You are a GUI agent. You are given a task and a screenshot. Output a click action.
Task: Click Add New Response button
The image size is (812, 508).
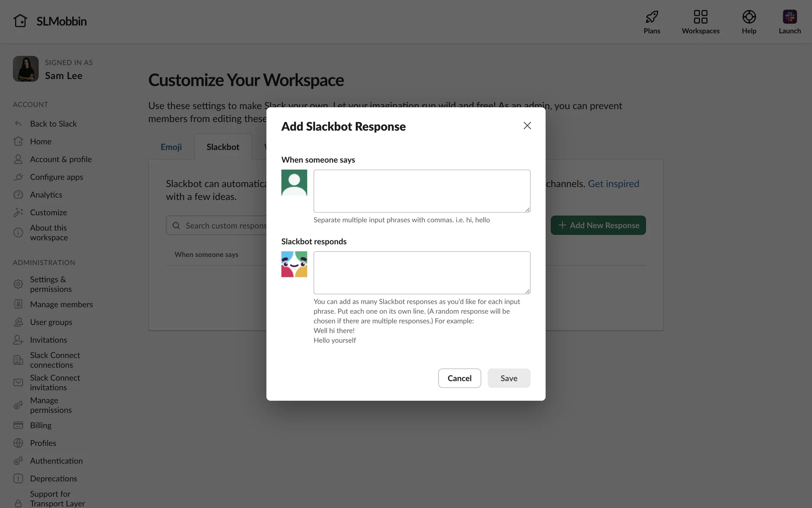598,225
